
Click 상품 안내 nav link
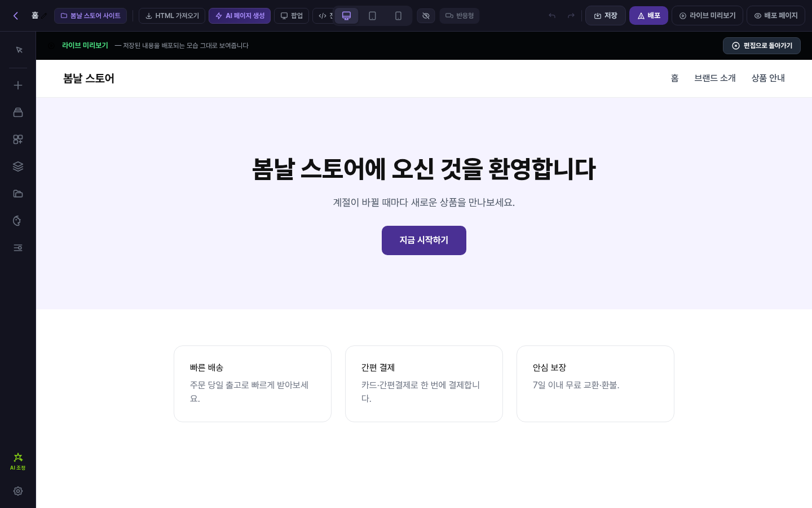[x=768, y=78]
